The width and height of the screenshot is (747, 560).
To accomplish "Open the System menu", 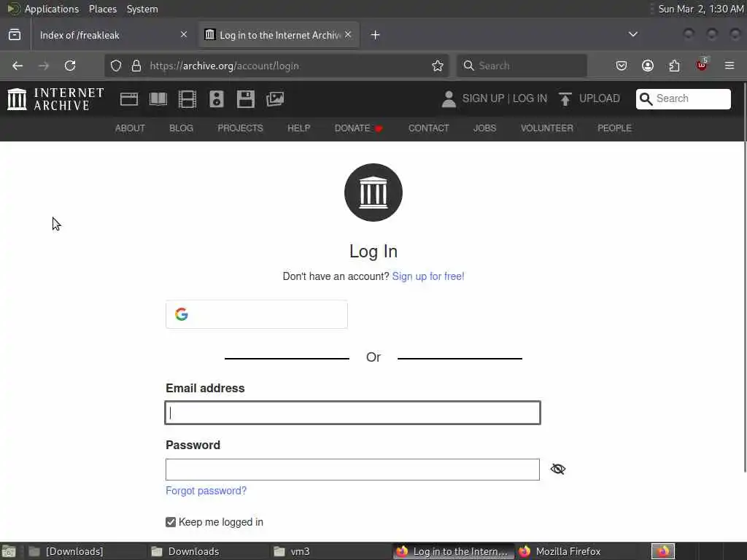I will [142, 9].
